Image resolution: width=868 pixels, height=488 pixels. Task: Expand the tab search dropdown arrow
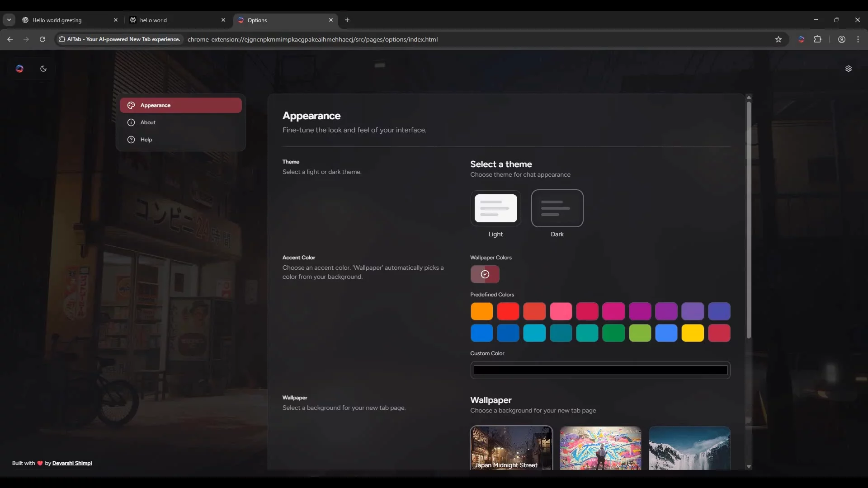tap(9, 20)
